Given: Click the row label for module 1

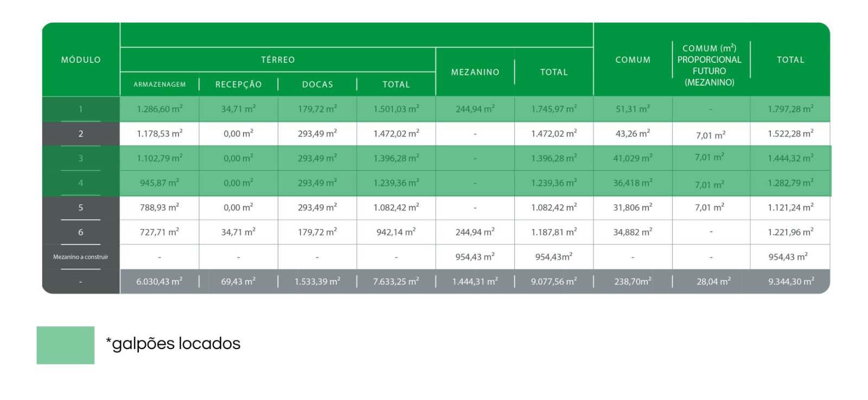Looking at the screenshot, I should click(x=81, y=109).
